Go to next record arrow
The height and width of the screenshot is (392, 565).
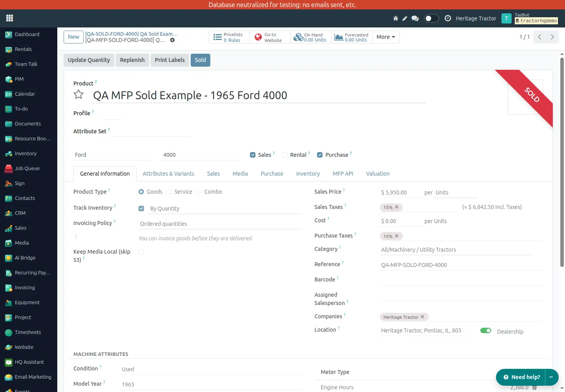coord(552,37)
